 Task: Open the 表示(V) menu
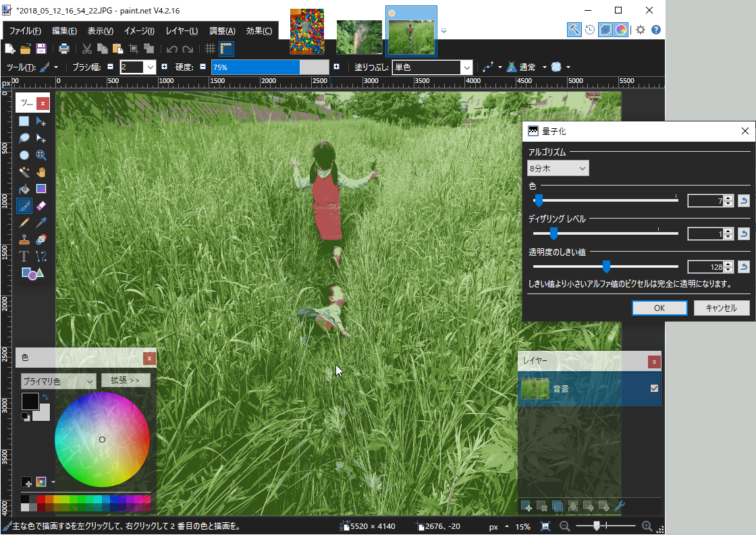click(101, 31)
